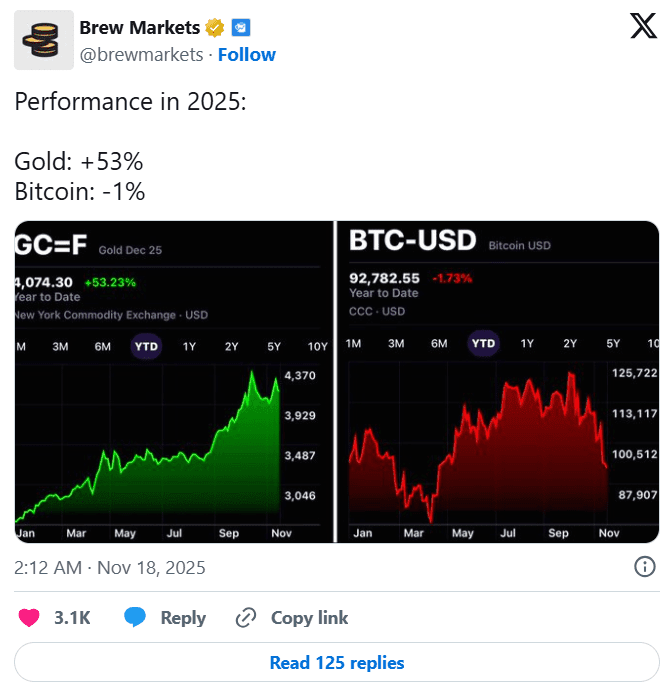This screenshot has height=697, width=670.
Task: Select YTD on the BTC-USD chart
Action: point(483,343)
